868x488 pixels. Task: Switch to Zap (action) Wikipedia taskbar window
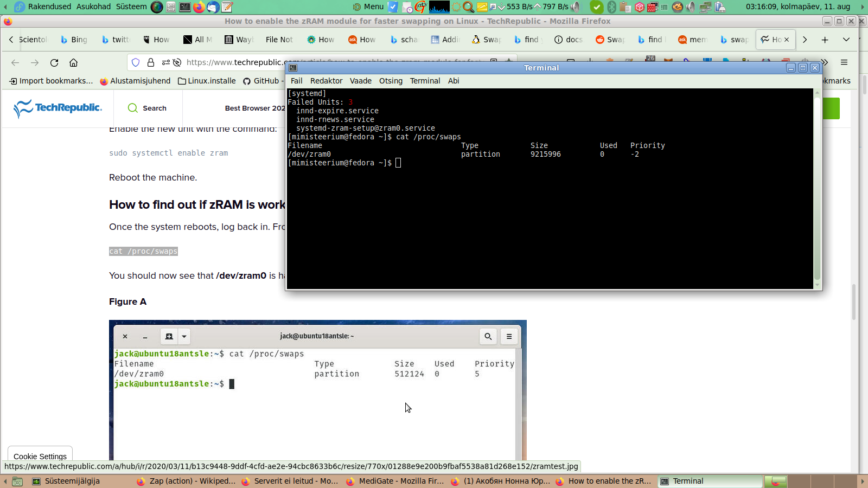click(186, 481)
